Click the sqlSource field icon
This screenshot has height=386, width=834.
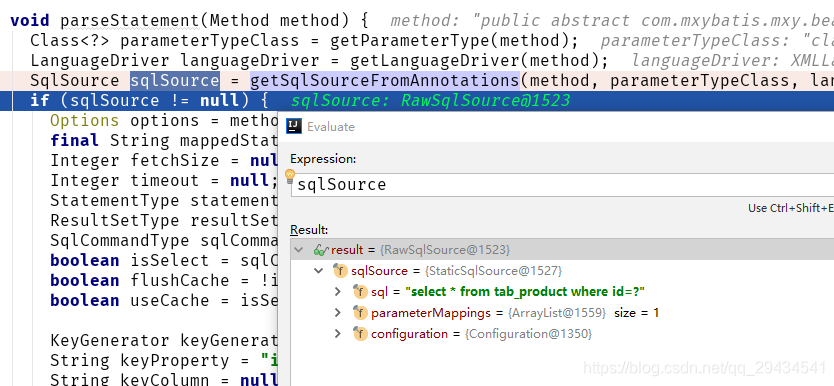coord(340,271)
